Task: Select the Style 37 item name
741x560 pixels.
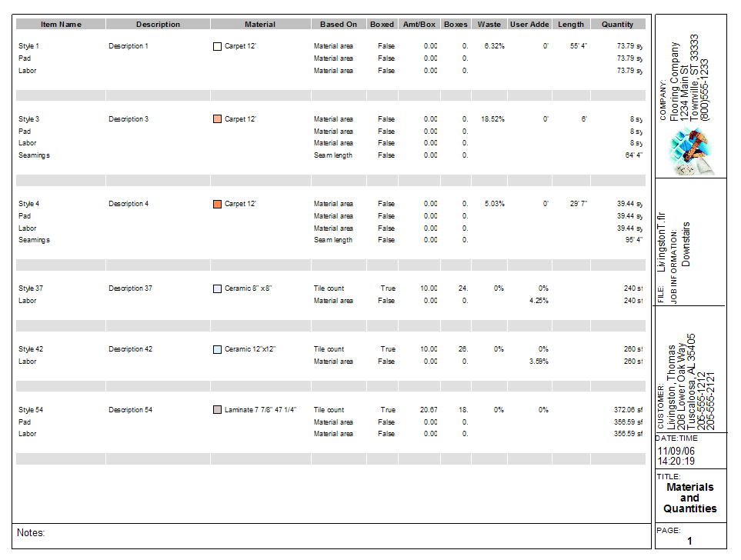Action: [x=31, y=288]
